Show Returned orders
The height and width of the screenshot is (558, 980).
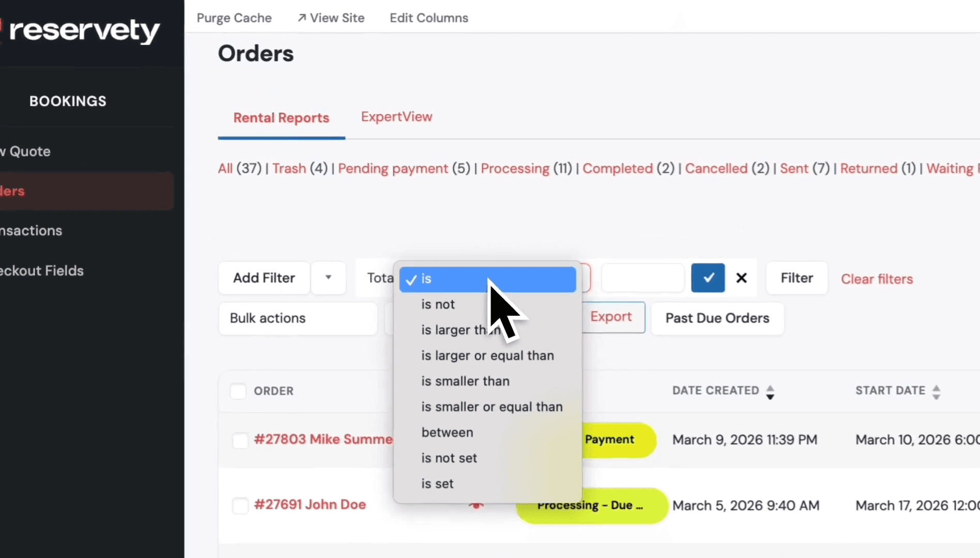869,168
